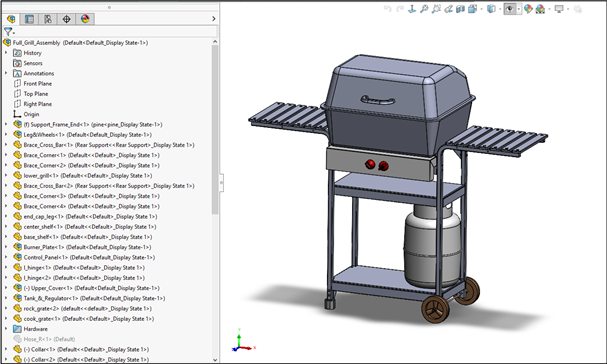Click the Apply Scene icon
607x364 pixels.
540,9
